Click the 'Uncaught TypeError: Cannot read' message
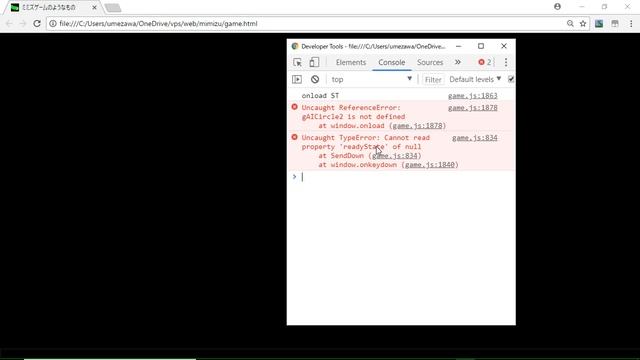Viewport: 640px width, 360px height. point(365,138)
